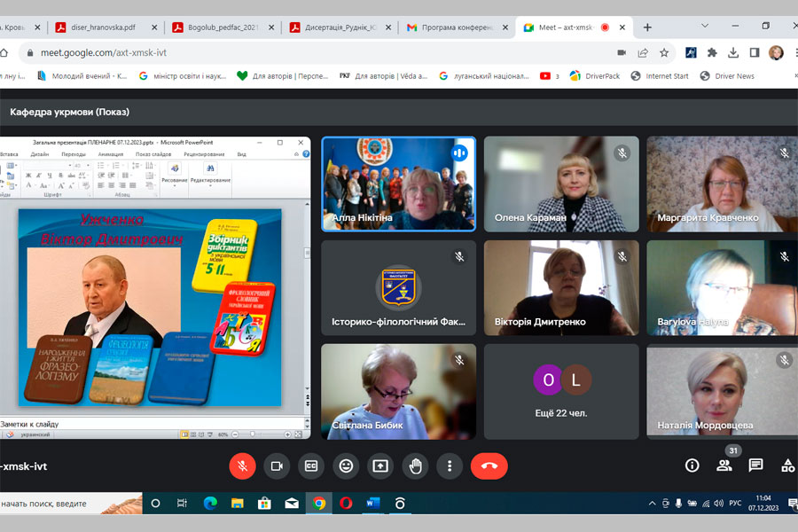Open Рецензирование tab in PowerPoint

204,154
